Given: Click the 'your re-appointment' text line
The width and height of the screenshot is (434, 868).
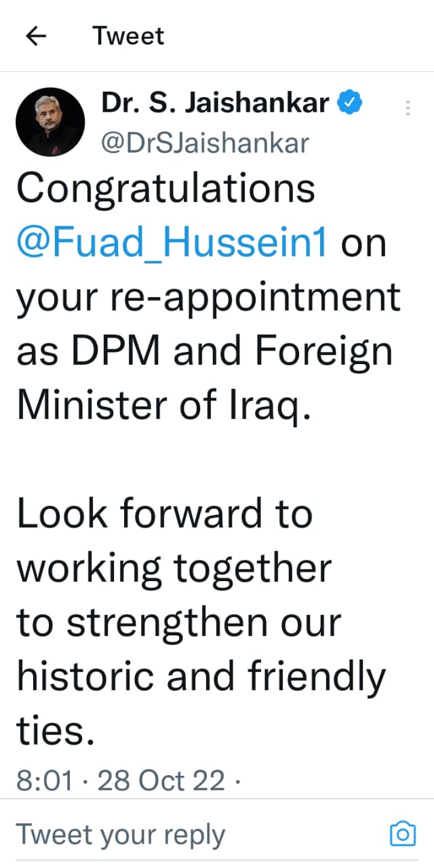Looking at the screenshot, I should pyautogui.click(x=208, y=298).
